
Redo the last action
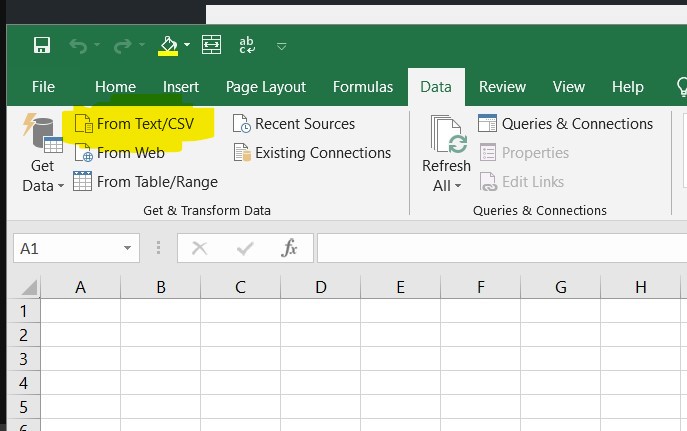click(123, 46)
